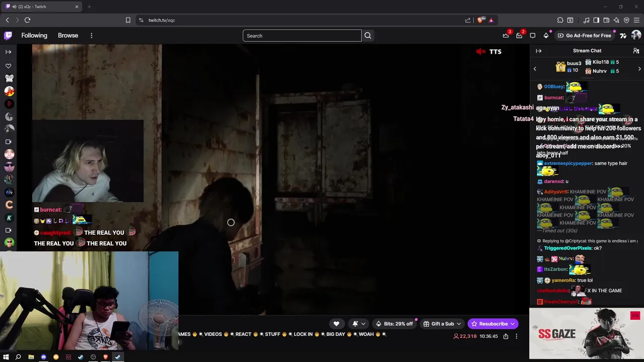
Task: Share the stream via share icon
Action: 506,336
